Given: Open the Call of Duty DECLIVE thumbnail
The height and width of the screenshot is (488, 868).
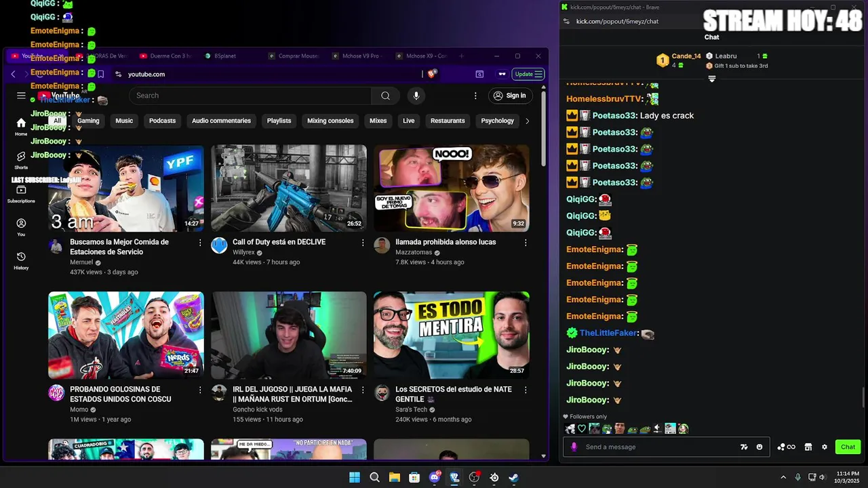Looking at the screenshot, I should coord(288,188).
